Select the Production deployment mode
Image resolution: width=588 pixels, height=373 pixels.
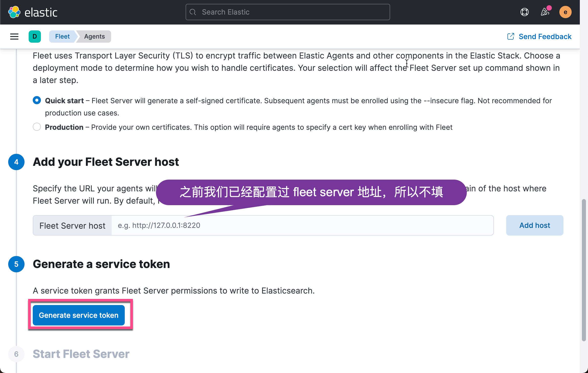(x=37, y=127)
